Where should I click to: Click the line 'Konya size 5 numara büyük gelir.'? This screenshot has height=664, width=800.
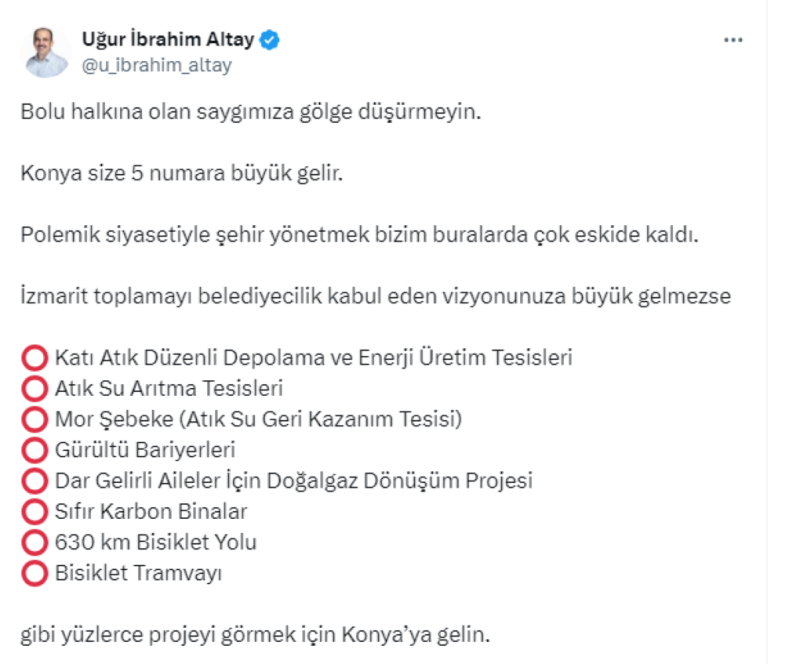click(x=182, y=173)
